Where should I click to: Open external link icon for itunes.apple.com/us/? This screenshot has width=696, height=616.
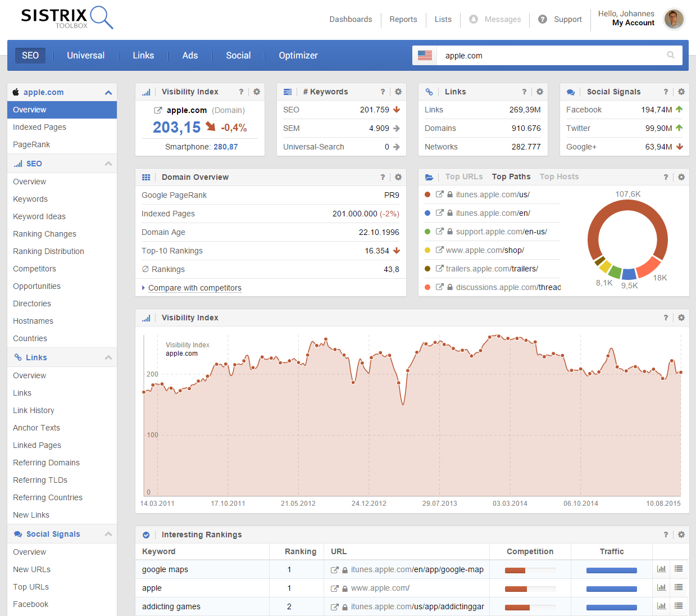tap(440, 194)
